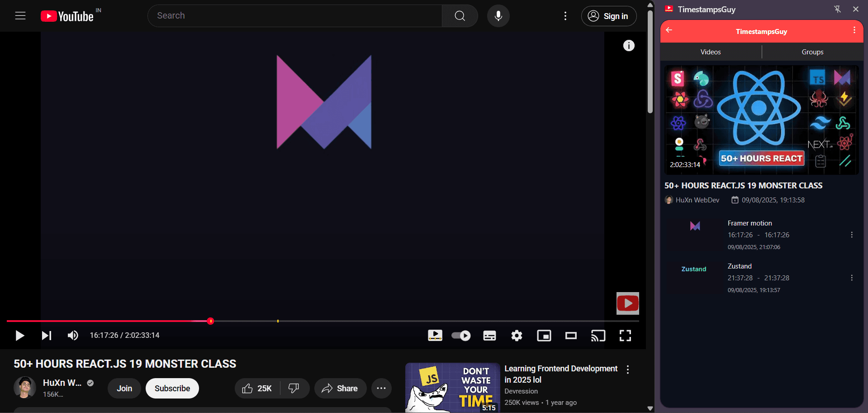Open player settings gear icon

tap(517, 336)
